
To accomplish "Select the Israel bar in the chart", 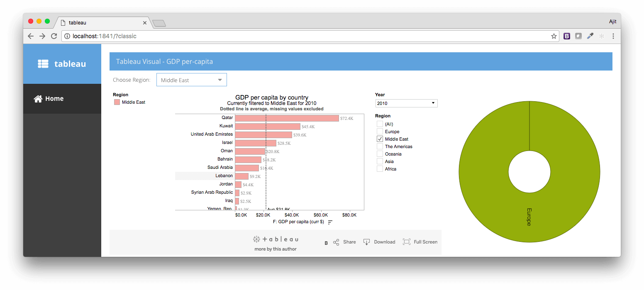I will (x=256, y=143).
